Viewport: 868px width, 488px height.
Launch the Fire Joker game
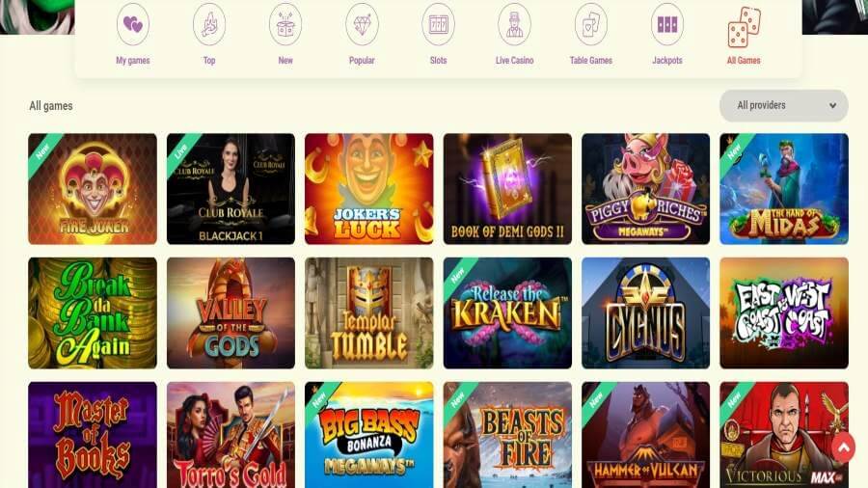93,189
